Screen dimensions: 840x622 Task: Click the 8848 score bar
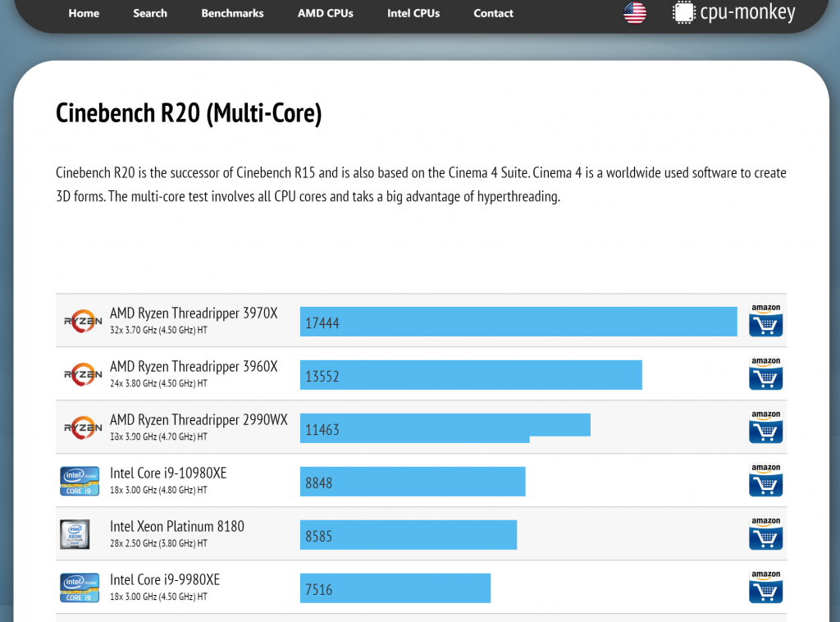(x=413, y=482)
